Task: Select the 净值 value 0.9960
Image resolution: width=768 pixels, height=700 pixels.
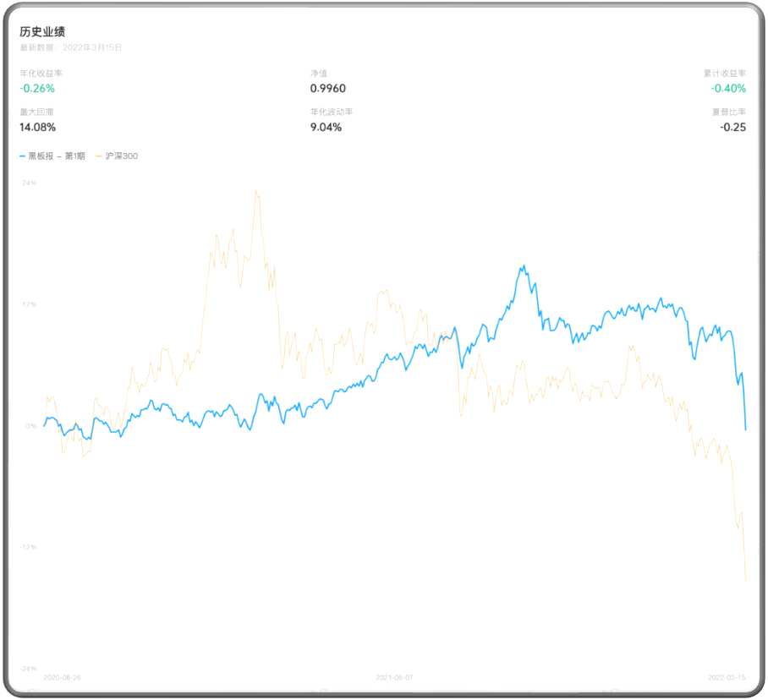Action: pyautogui.click(x=327, y=89)
